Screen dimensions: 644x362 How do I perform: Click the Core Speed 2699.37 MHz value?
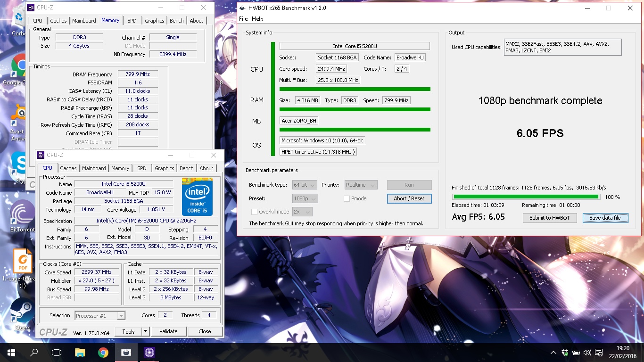pos(97,272)
